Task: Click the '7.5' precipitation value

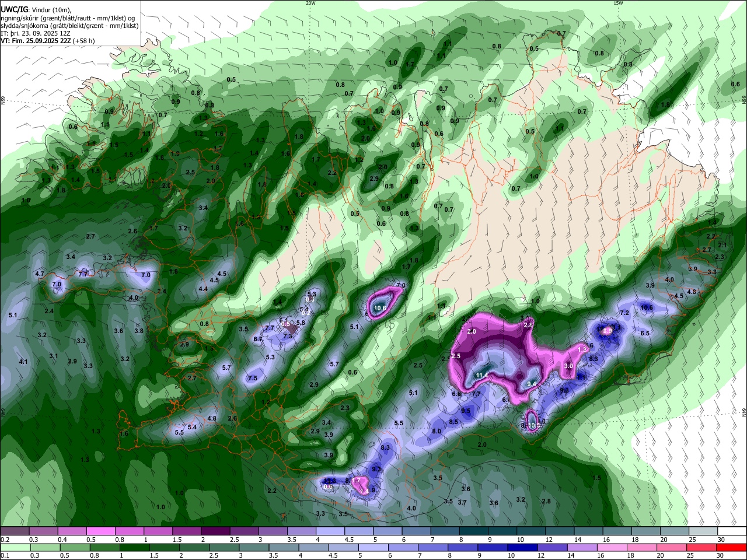Action: 253,378
